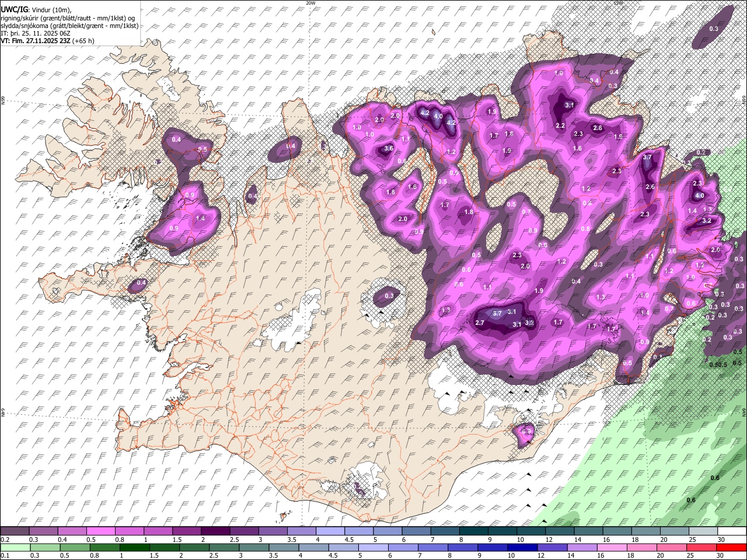Click the VT: Fim. 27.11.2025 23Z (+65 h) line
Image resolution: width=747 pixels, height=560 pixels.
coord(47,41)
